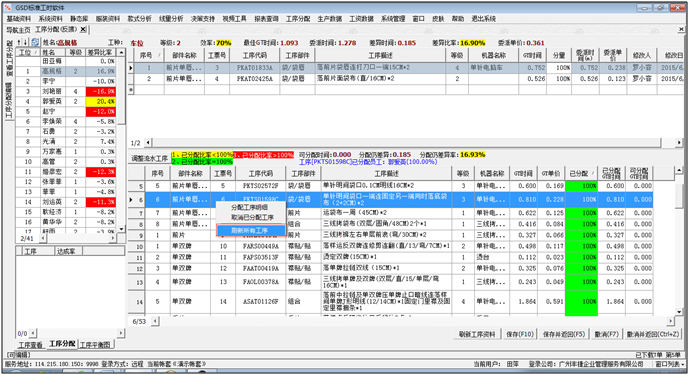Click the move-up arrow icon above worker list
The image size is (690, 375).
19,42
